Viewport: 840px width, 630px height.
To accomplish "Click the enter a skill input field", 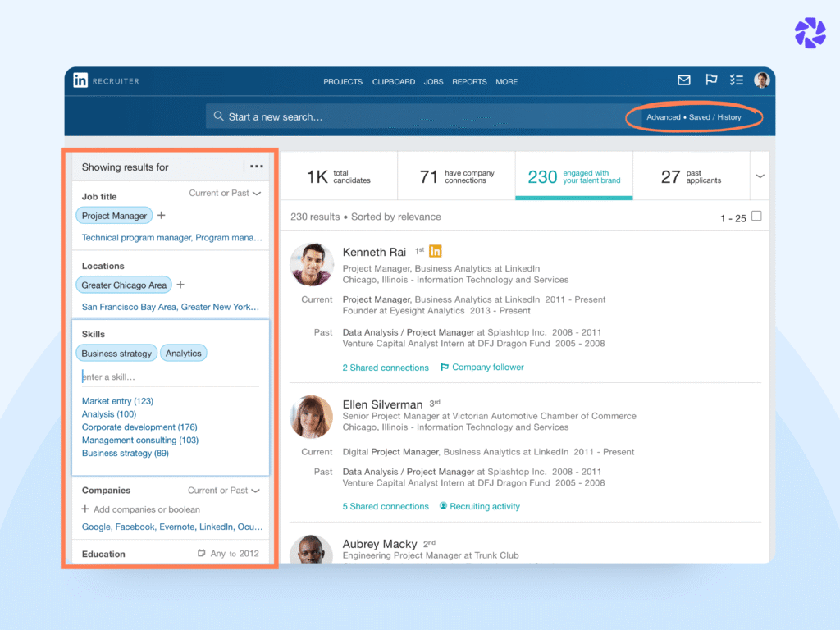I will (x=131, y=377).
